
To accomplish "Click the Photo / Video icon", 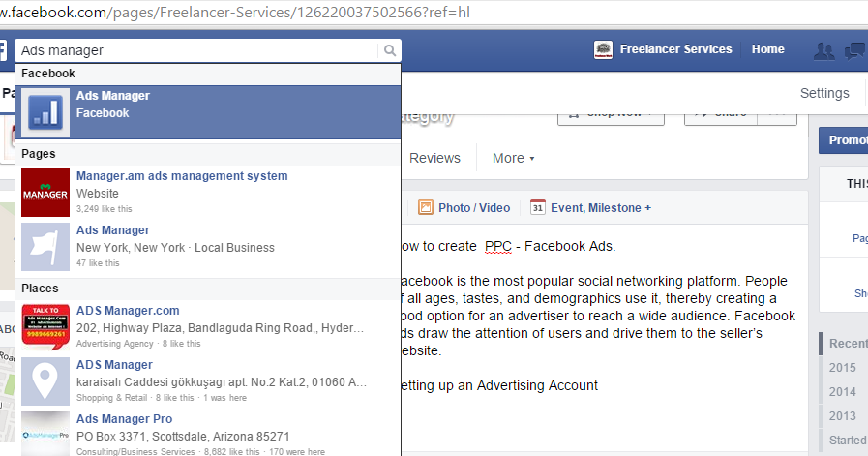I will 426,207.
